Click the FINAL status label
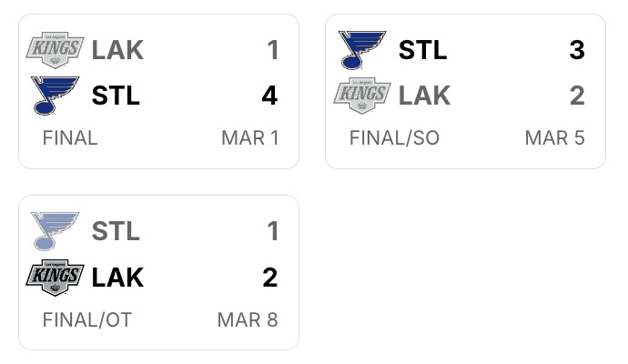 69,138
